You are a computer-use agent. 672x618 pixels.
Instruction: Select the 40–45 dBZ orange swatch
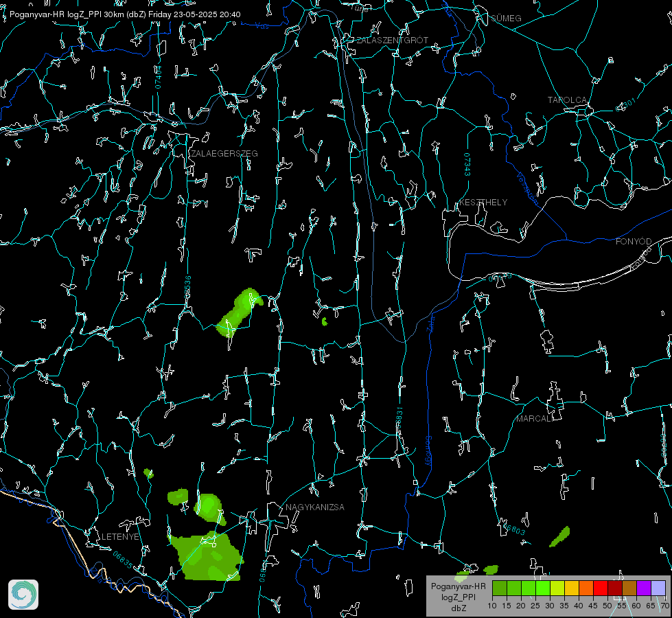tap(586, 588)
